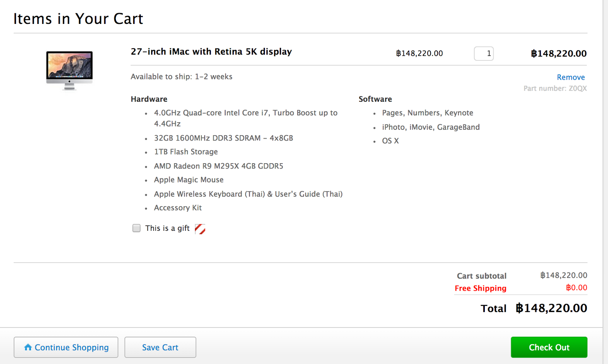
Task: Click the house icon beside Continue Shopping
Action: [x=28, y=347]
